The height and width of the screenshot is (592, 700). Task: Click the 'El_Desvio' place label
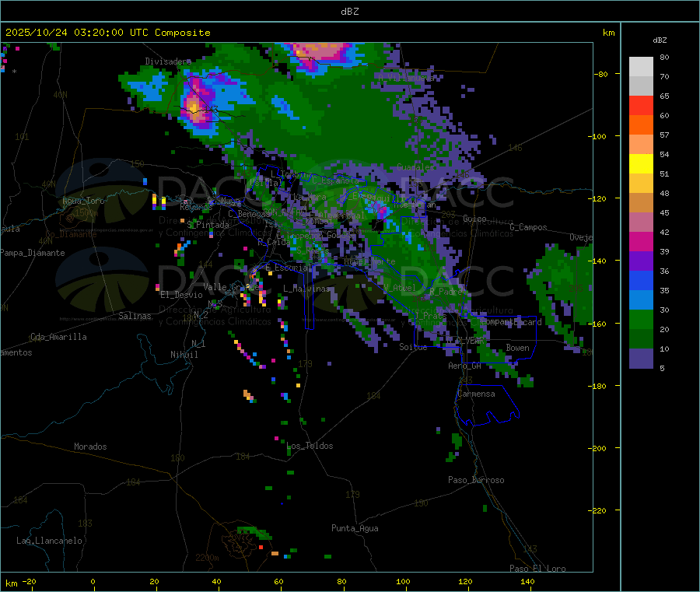coord(181,295)
